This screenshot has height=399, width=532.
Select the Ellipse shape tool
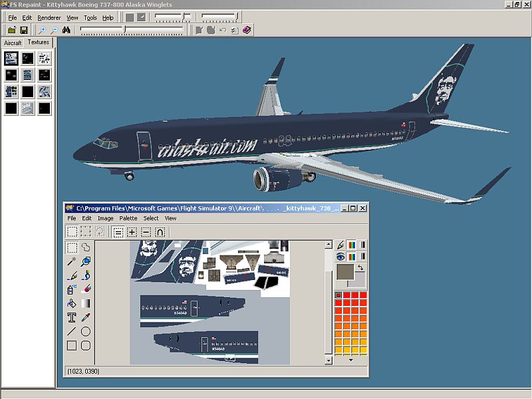86,331
